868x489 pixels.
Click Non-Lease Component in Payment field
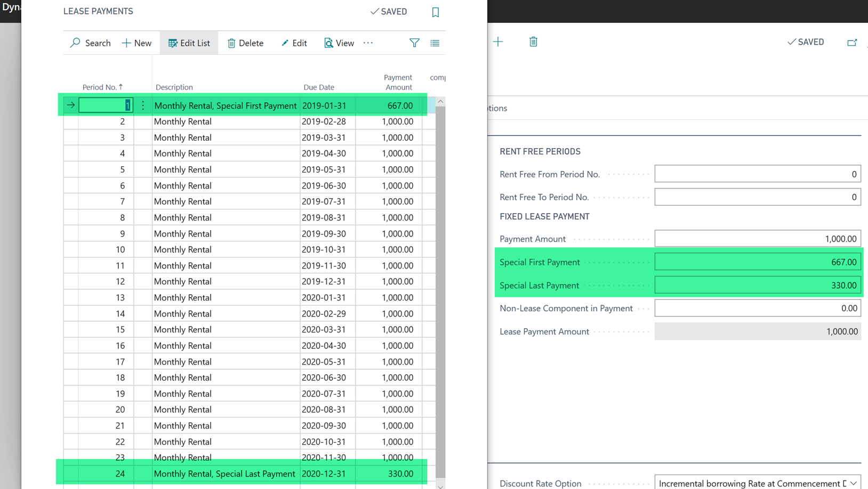758,308
